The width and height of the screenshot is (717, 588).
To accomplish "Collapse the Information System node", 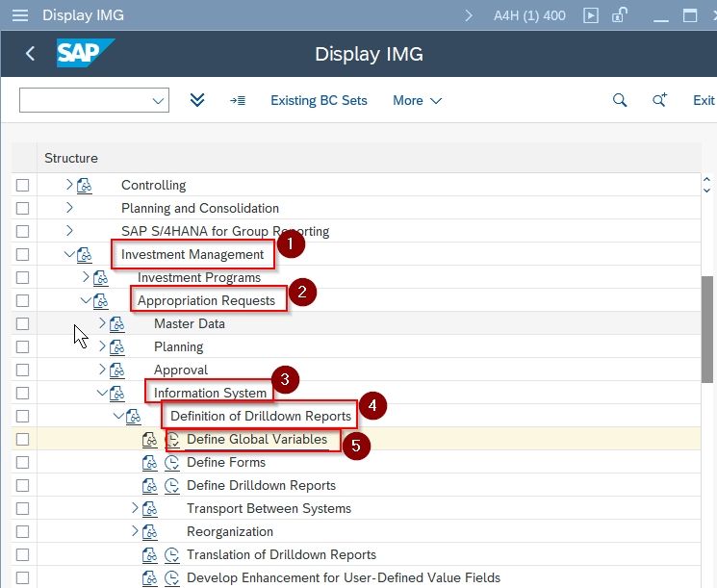I will point(102,393).
